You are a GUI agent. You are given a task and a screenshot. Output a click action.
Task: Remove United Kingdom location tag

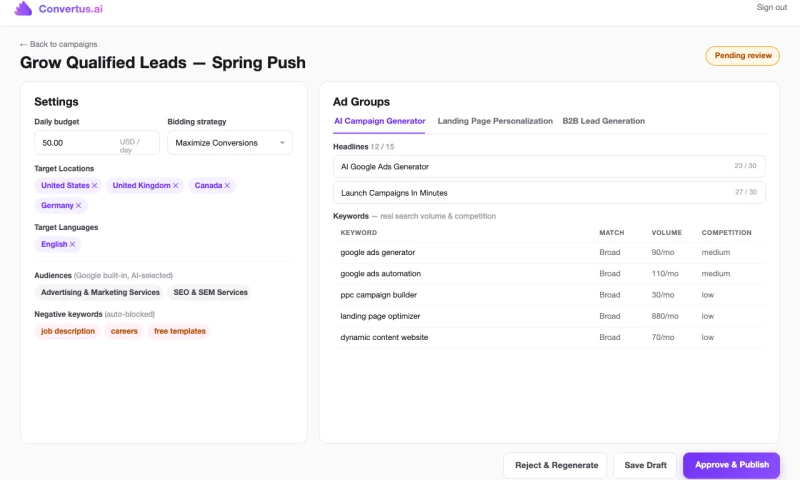[x=176, y=186]
